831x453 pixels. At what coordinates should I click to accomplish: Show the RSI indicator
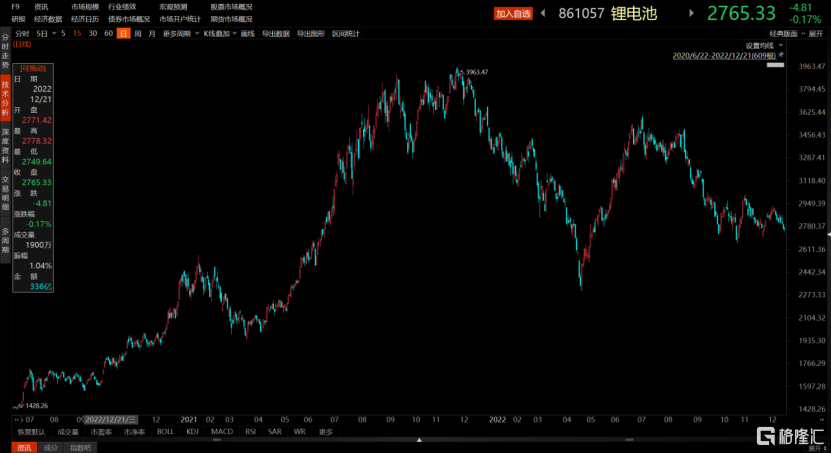click(x=251, y=432)
